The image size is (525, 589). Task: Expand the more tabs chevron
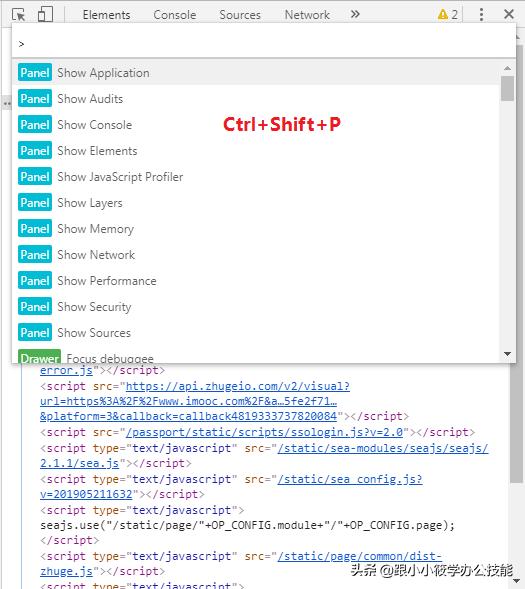point(355,14)
